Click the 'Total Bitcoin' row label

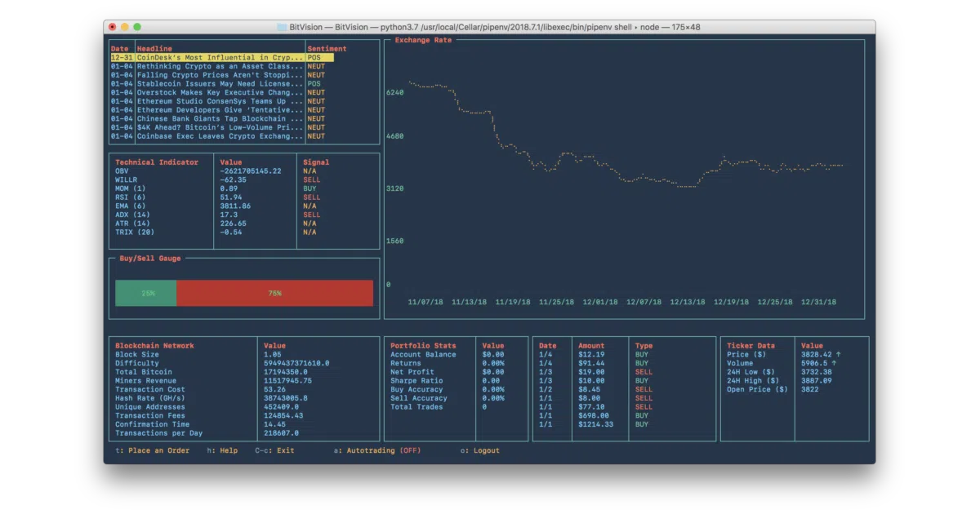[144, 372]
